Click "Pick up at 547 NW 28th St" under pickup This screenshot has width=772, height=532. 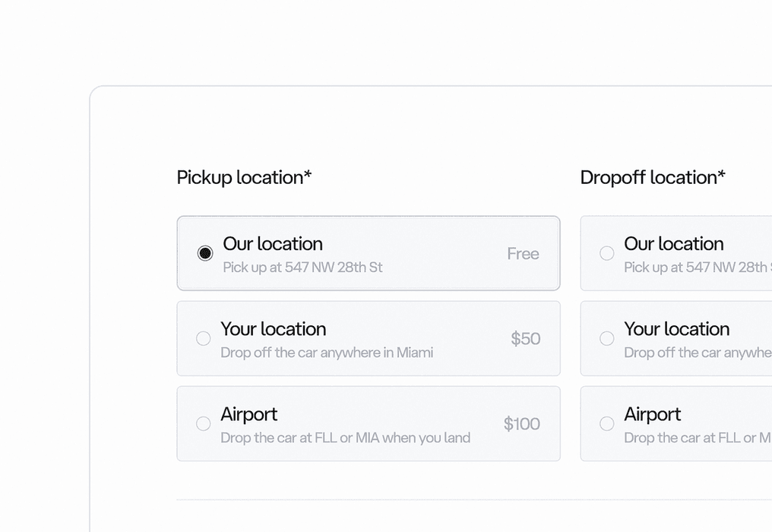(x=302, y=268)
